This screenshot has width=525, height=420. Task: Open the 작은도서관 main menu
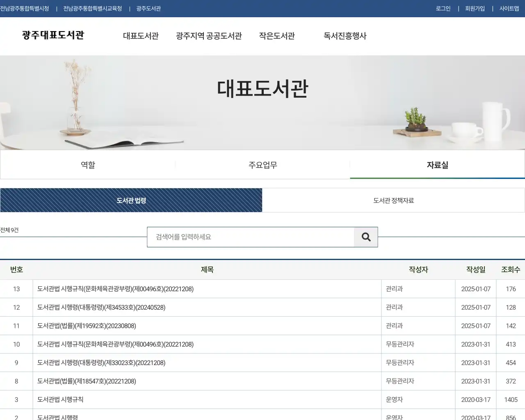tap(277, 36)
